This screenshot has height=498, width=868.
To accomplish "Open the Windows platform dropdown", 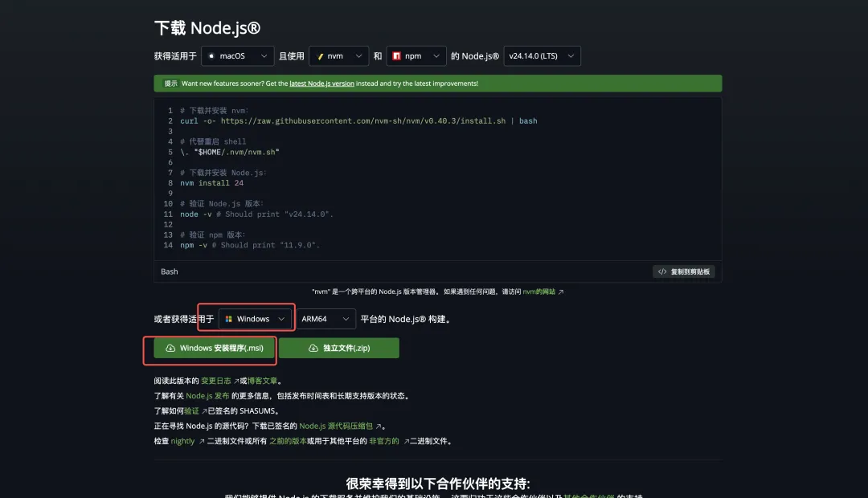I will pyautogui.click(x=255, y=319).
